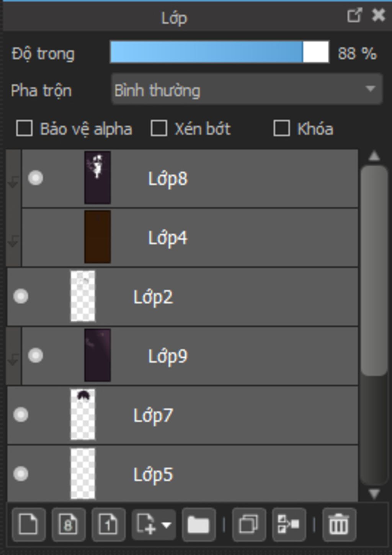Tick the Xén bớt checkbox

(158, 128)
